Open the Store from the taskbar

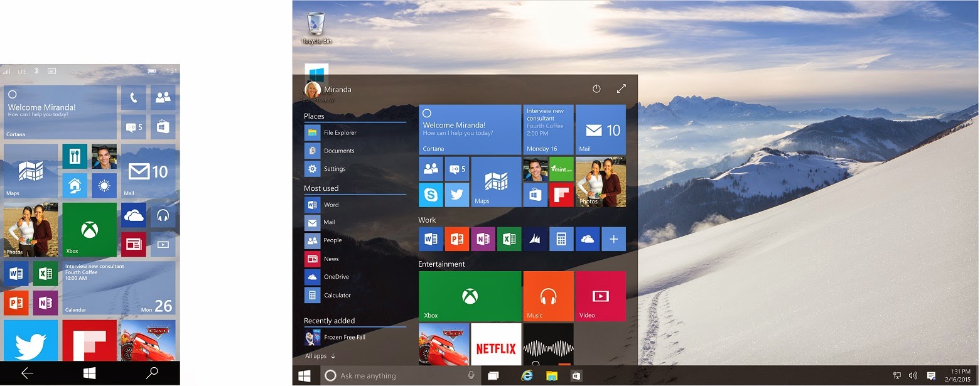pos(576,375)
